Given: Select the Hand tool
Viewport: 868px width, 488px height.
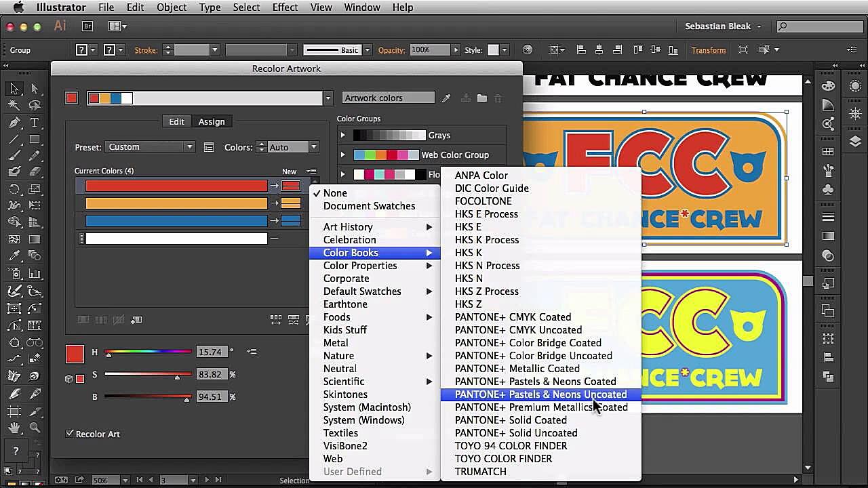Looking at the screenshot, I should [x=14, y=428].
